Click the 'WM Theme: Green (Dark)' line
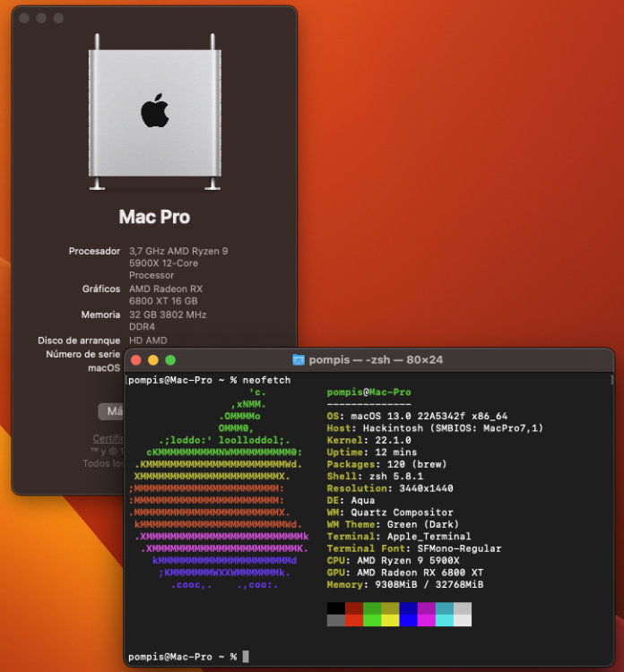Screen dimensions: 624x672 pos(393,524)
